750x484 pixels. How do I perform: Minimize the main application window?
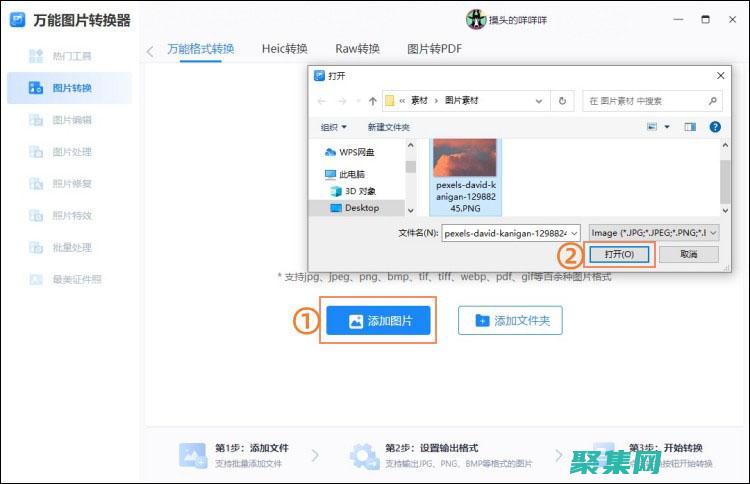tap(678, 20)
